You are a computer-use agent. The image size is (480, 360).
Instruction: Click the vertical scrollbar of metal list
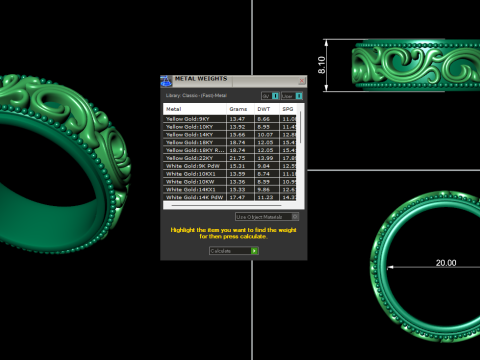point(300,127)
